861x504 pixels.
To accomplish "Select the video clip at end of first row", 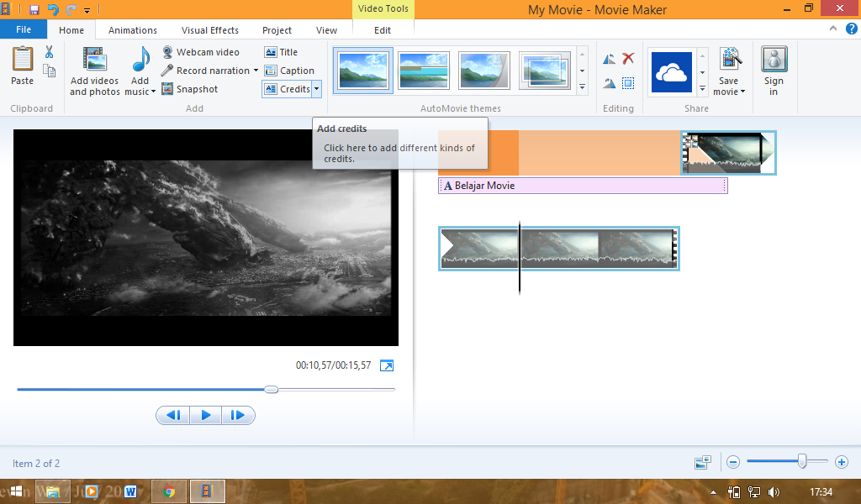I will point(728,153).
